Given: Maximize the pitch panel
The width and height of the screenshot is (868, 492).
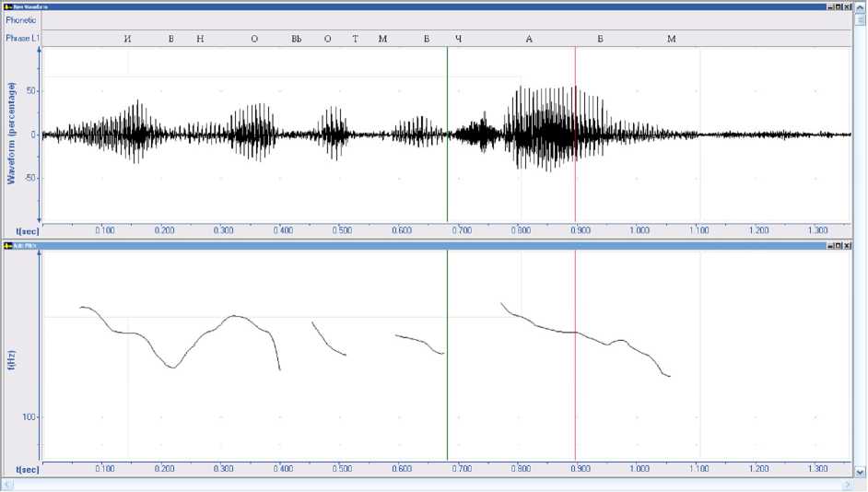Looking at the screenshot, I should coord(839,245).
